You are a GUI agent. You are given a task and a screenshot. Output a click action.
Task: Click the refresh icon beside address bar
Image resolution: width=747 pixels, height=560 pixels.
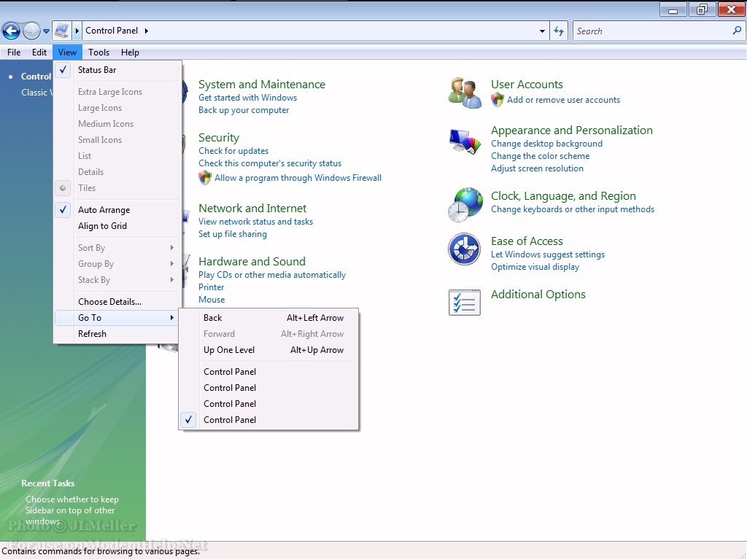tap(559, 31)
